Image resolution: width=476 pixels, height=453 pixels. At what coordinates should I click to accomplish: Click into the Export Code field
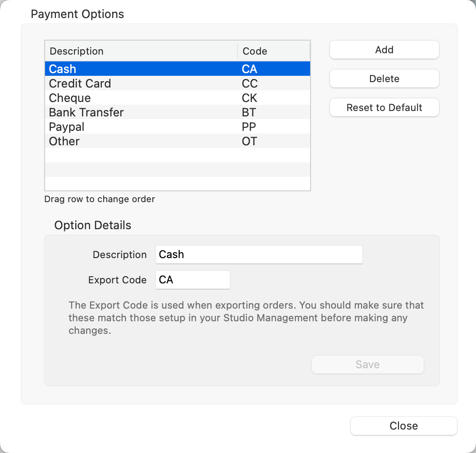point(192,280)
